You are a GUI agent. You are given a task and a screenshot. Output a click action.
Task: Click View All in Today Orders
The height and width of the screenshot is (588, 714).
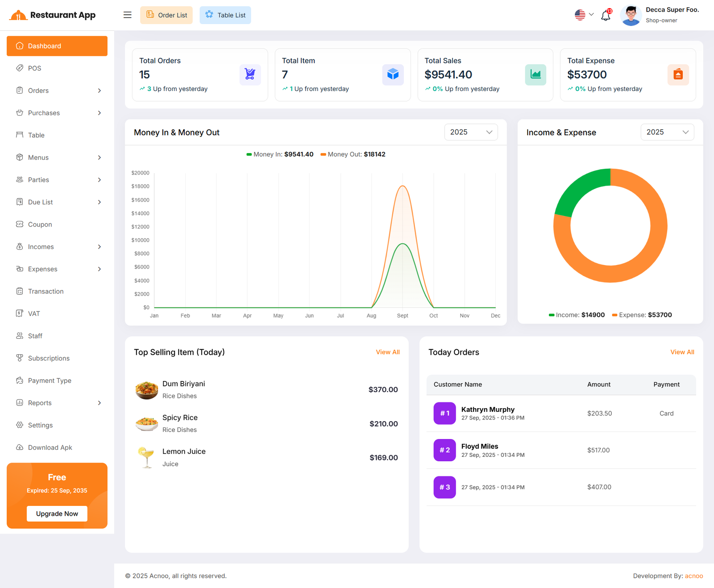[x=682, y=352]
